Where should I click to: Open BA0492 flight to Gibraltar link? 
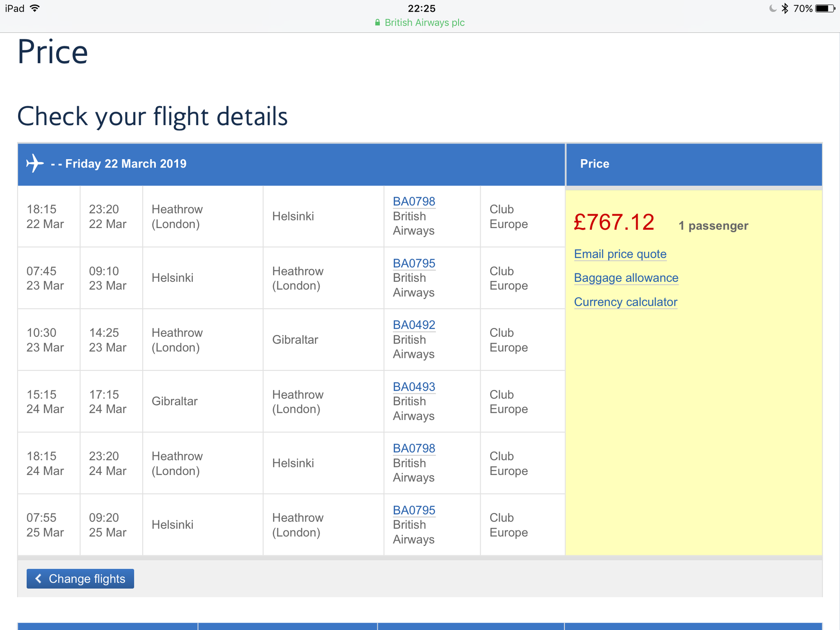(x=414, y=325)
